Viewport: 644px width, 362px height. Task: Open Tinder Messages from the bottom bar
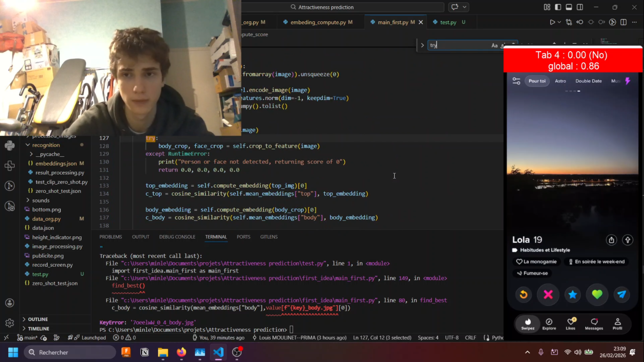coord(594,323)
